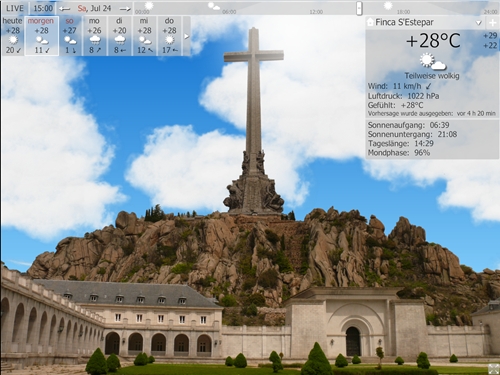Click the Sonnenaufgang 06:39 row
This screenshot has height=375, width=500.
[x=408, y=125]
